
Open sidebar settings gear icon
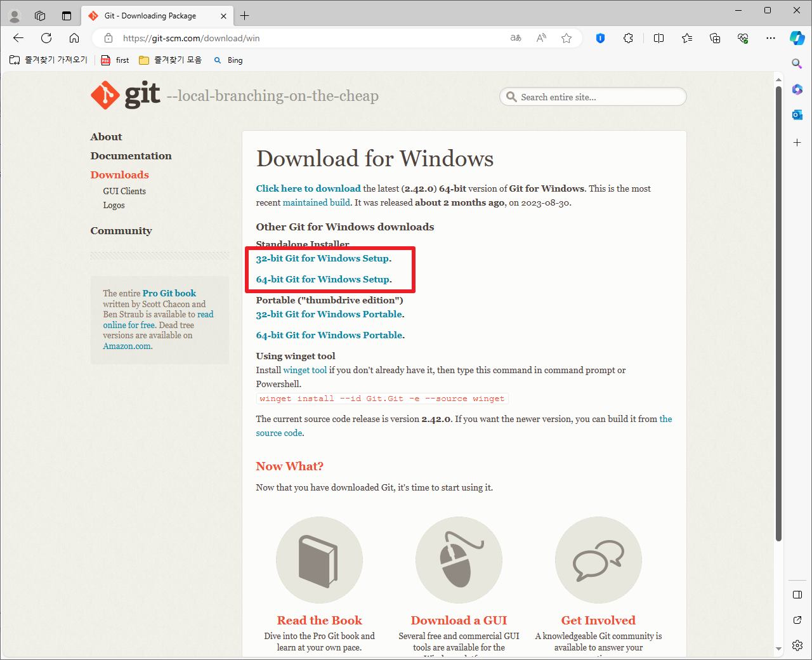tap(797, 645)
